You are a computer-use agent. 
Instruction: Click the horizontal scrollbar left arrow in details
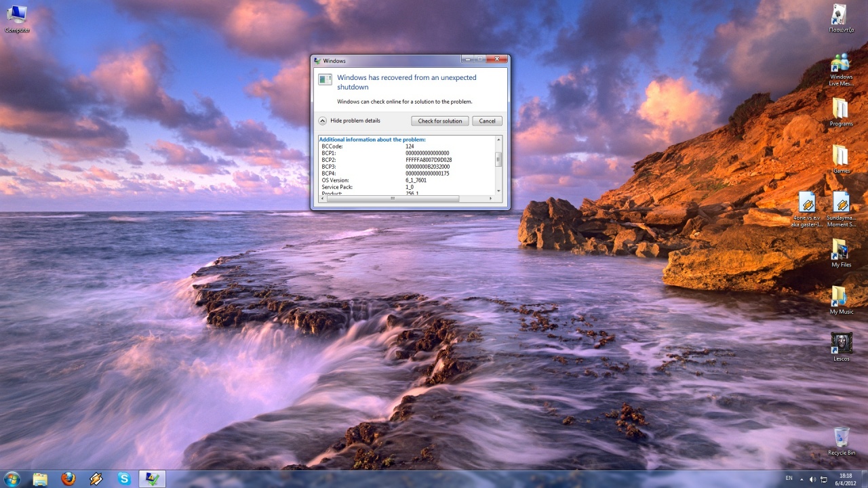pyautogui.click(x=321, y=199)
